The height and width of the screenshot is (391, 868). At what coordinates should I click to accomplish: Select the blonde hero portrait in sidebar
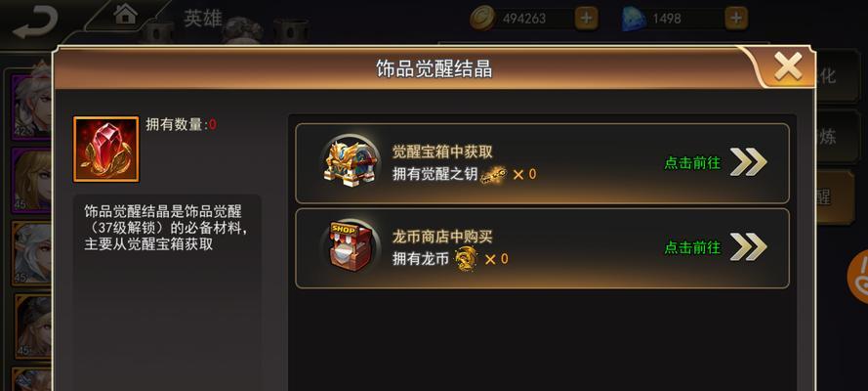coord(32,180)
